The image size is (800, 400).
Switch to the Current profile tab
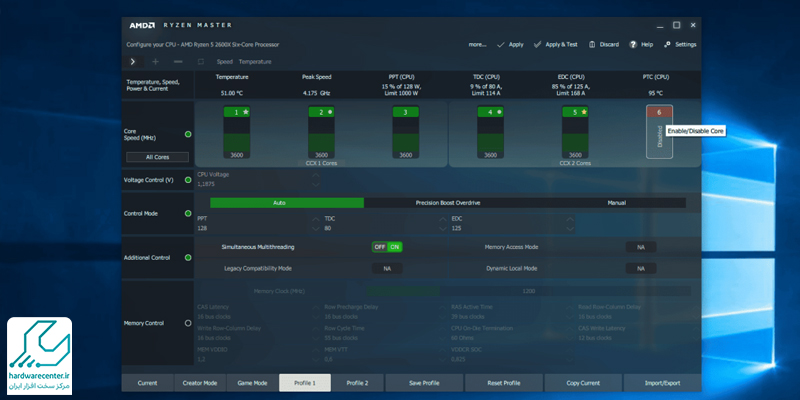147,383
